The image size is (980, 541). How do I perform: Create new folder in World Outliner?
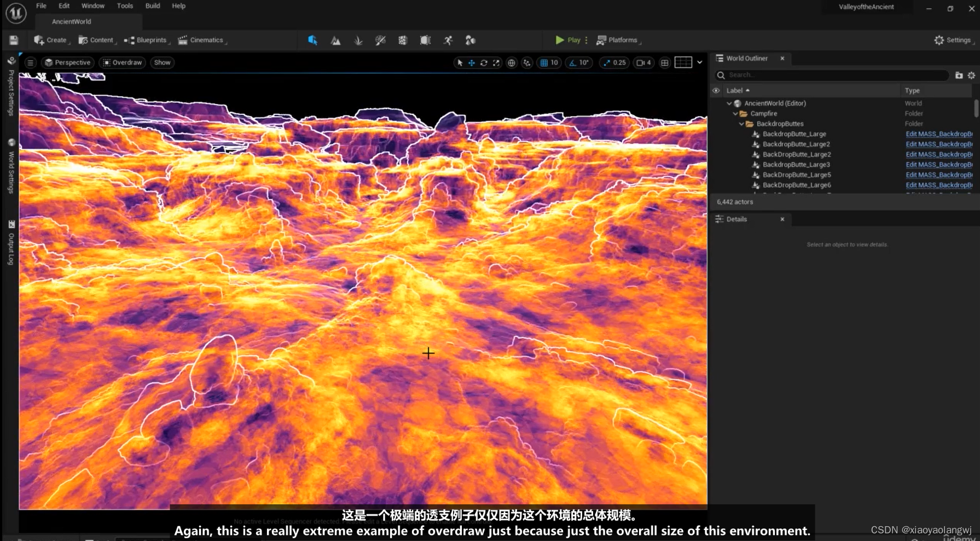(959, 75)
